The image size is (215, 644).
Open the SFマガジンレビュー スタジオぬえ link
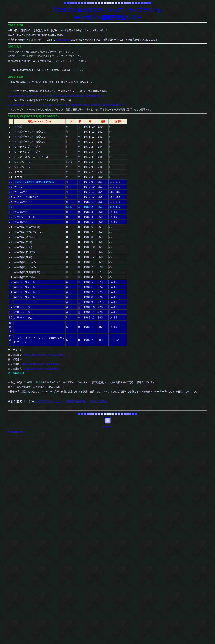click(71, 401)
